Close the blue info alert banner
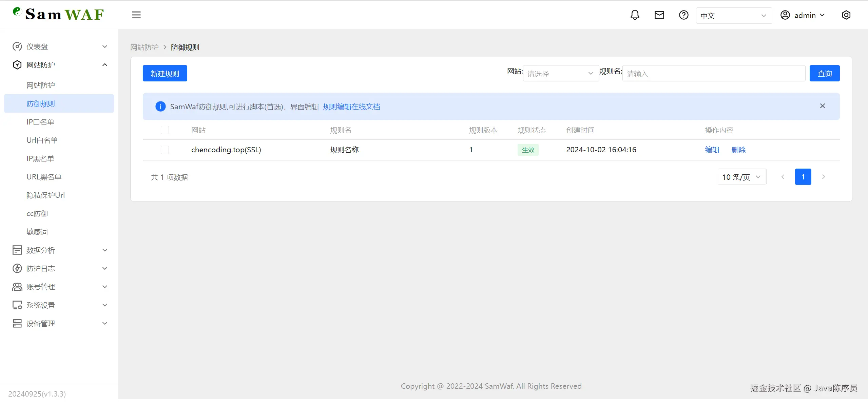 click(x=822, y=106)
